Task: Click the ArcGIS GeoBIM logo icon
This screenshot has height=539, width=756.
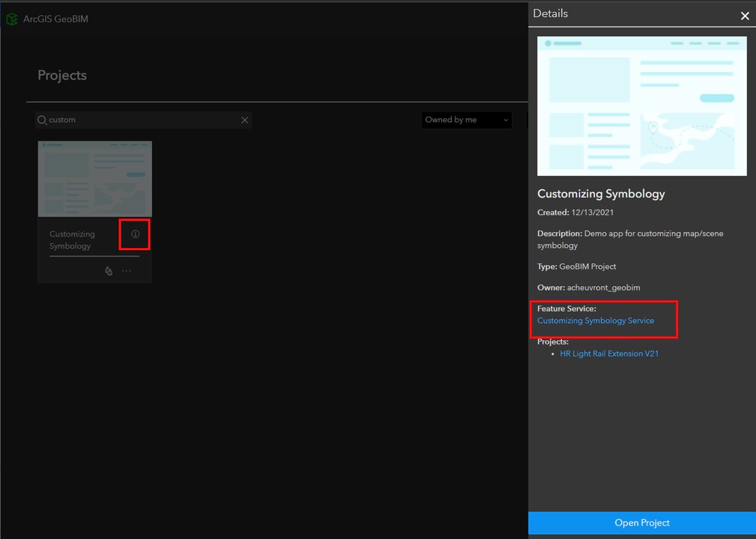Action: 12,19
